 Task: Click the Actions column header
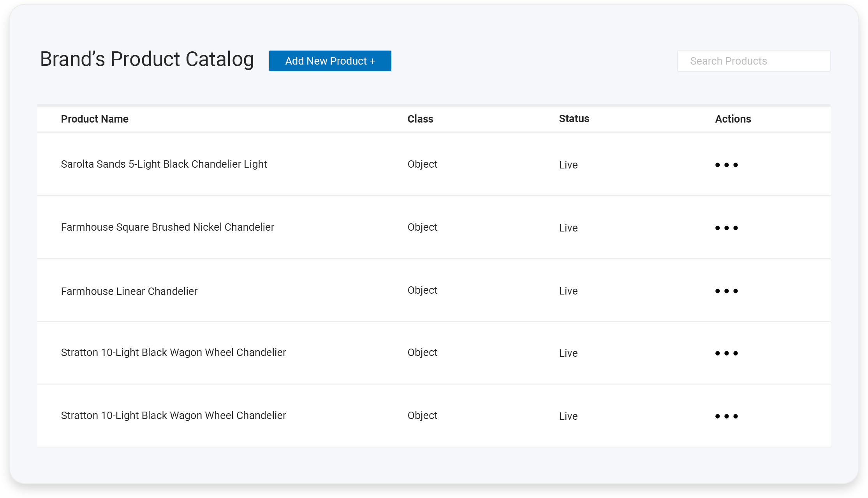[733, 119]
